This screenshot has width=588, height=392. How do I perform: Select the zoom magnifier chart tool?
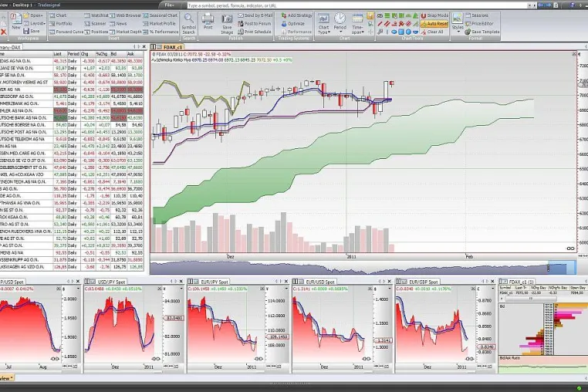[x=370, y=24]
